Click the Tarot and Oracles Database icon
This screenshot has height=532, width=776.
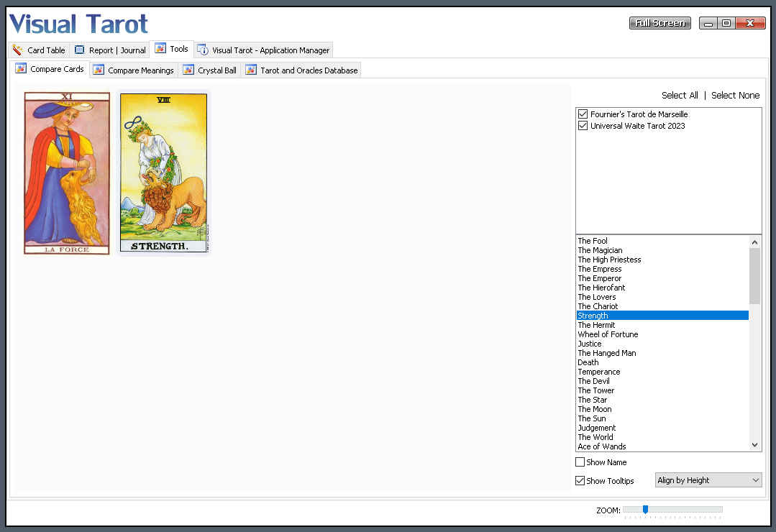251,70
